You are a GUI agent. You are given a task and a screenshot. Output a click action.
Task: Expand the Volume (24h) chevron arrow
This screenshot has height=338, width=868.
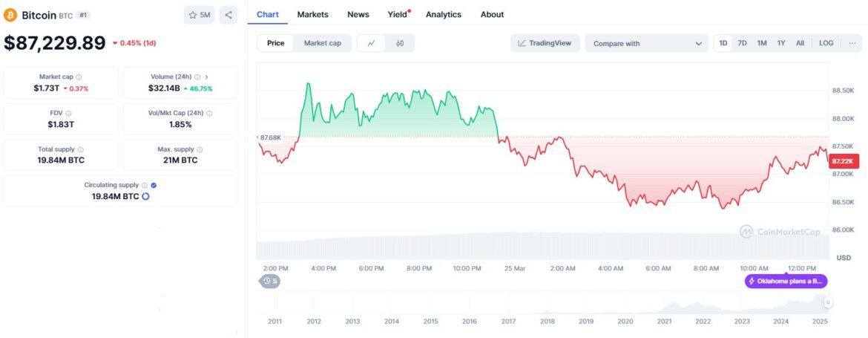[206, 77]
